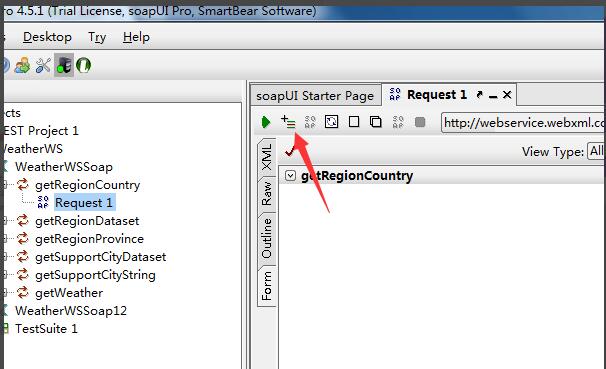
Task: Switch to the XML vertical tab
Action: click(267, 156)
